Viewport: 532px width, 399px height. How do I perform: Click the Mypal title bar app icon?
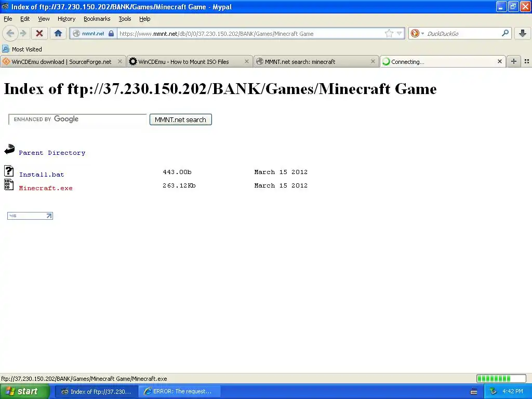pos(5,6)
